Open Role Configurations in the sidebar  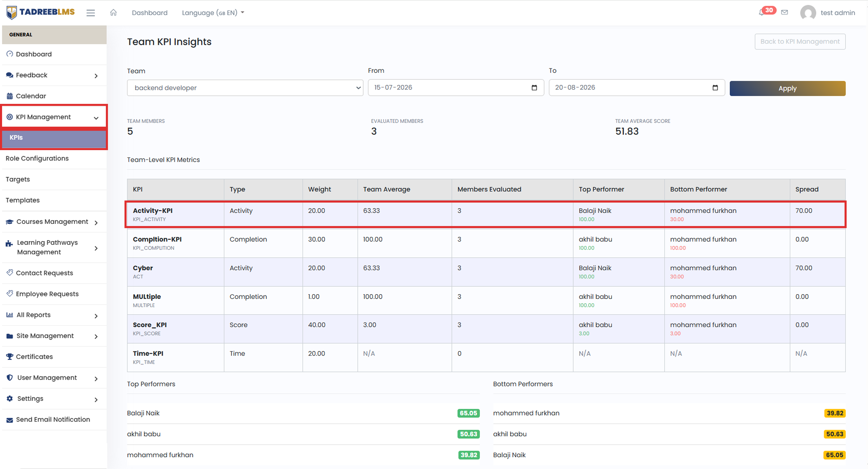click(x=37, y=158)
